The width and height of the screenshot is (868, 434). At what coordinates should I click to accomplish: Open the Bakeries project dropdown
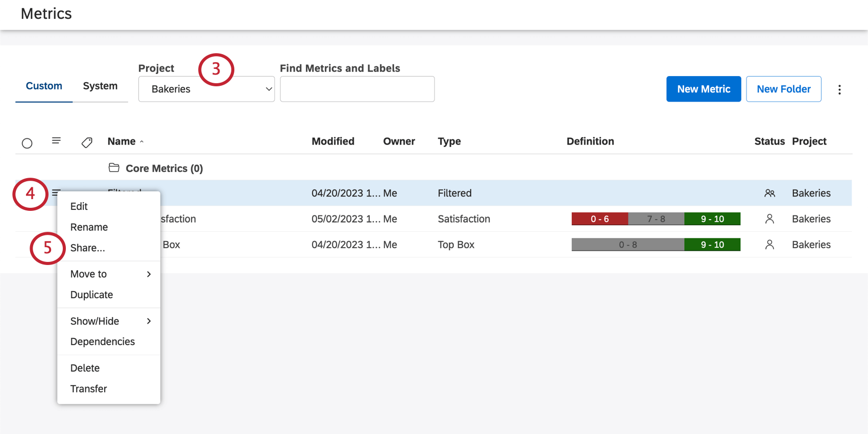(206, 89)
